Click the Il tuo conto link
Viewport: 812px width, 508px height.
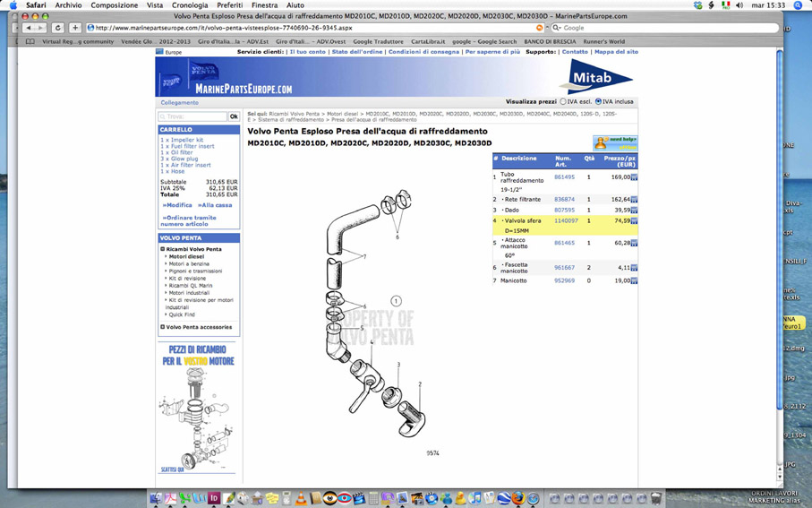(x=308, y=52)
